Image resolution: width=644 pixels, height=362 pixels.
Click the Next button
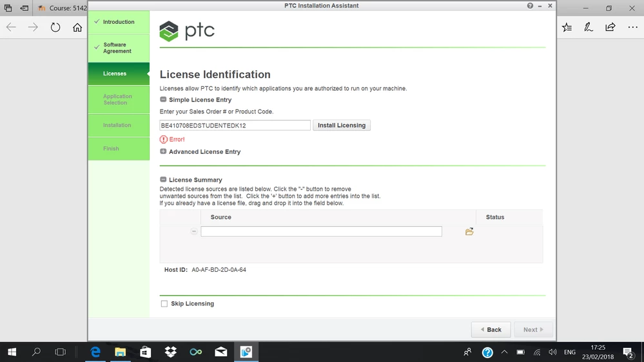pos(533,330)
